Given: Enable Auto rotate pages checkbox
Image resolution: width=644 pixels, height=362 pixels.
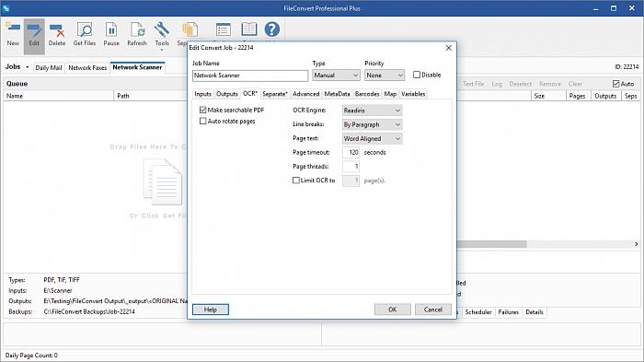Looking at the screenshot, I should point(203,121).
